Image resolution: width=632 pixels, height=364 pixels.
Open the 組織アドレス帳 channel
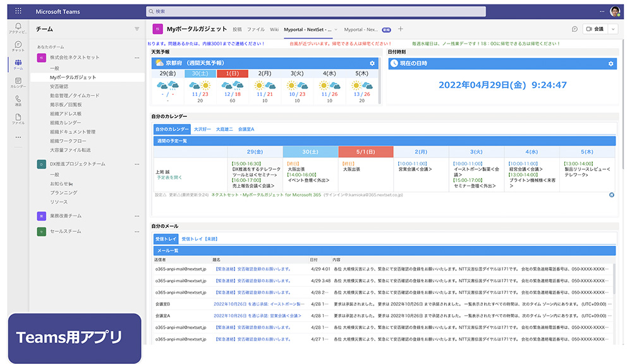point(66,114)
